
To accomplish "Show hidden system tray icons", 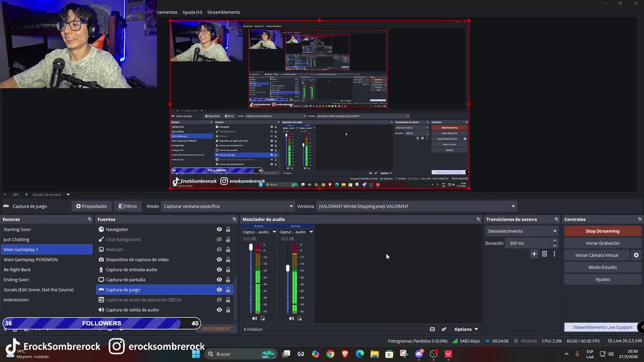I will (568, 354).
